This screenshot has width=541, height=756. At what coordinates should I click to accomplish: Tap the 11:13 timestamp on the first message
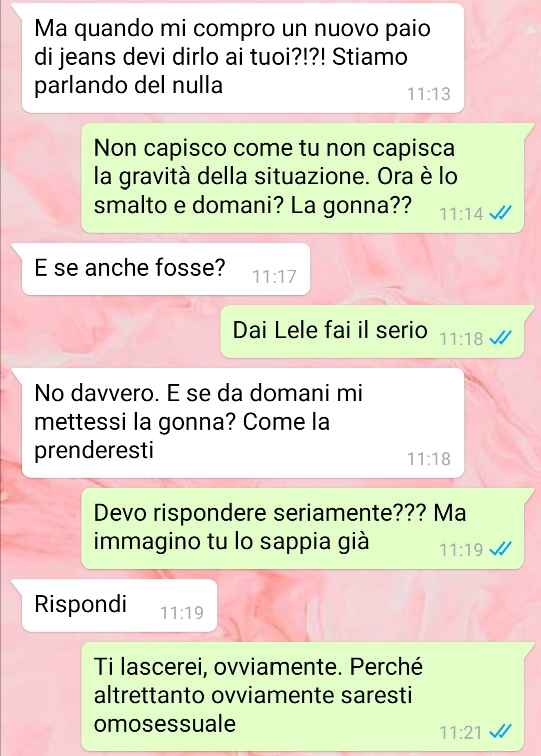tap(429, 94)
